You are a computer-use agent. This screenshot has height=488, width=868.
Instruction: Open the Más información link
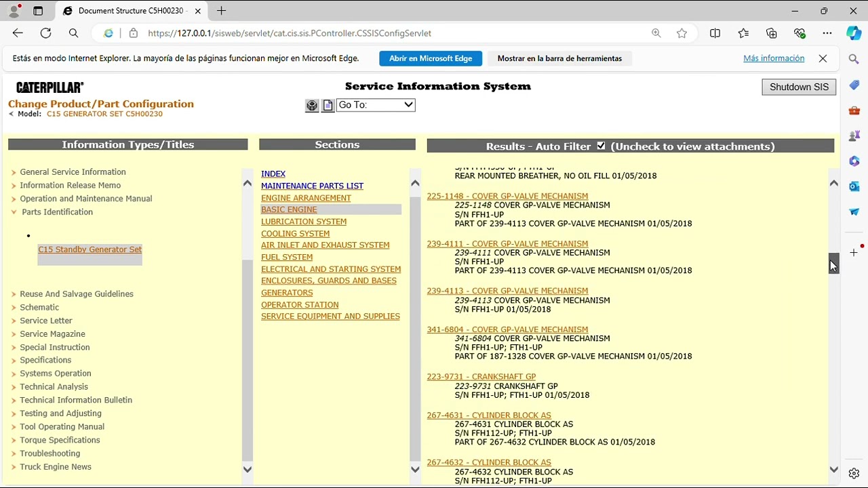click(x=774, y=58)
